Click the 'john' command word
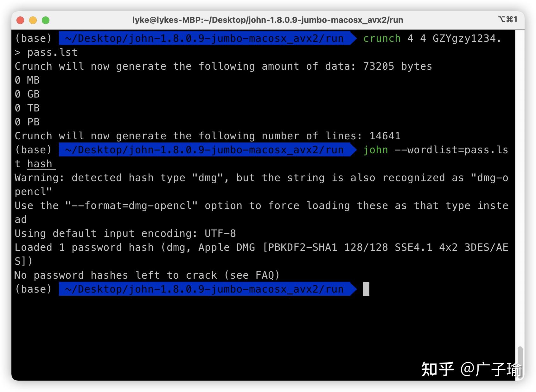Viewport: 536px width, 392px height. (375, 150)
